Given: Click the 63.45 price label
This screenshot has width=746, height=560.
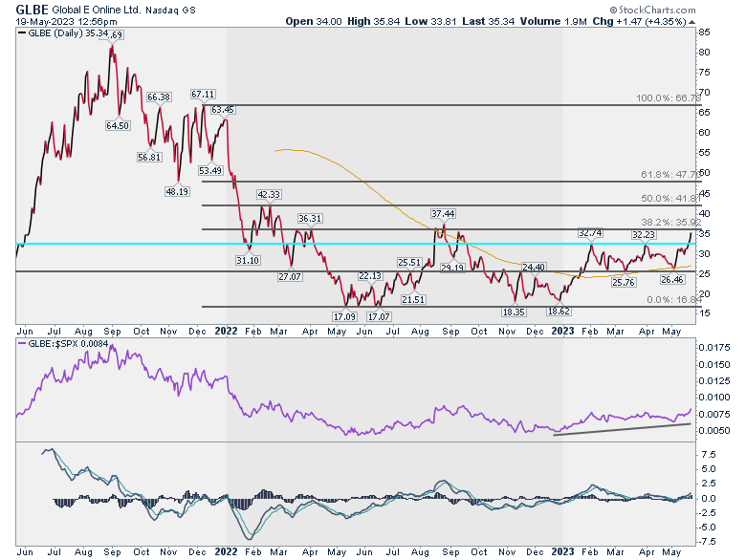Looking at the screenshot, I should point(223,109).
